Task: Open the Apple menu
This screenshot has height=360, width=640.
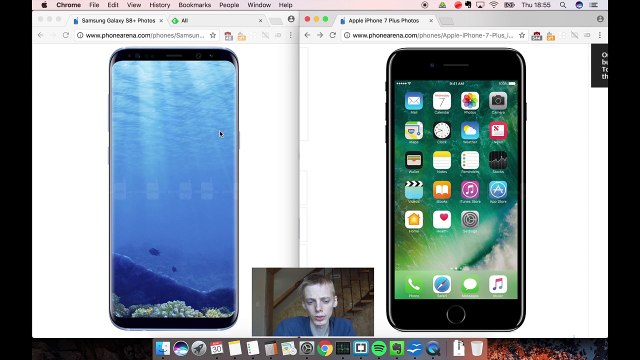Action: (44, 5)
